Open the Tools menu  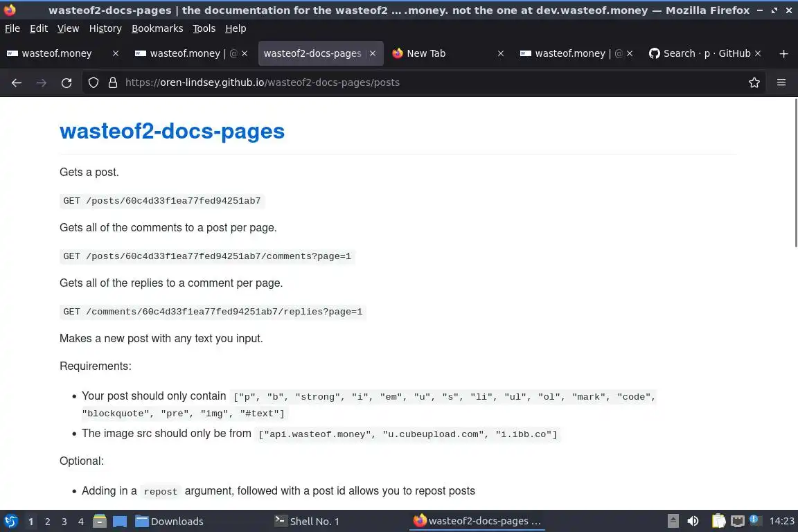pos(204,28)
